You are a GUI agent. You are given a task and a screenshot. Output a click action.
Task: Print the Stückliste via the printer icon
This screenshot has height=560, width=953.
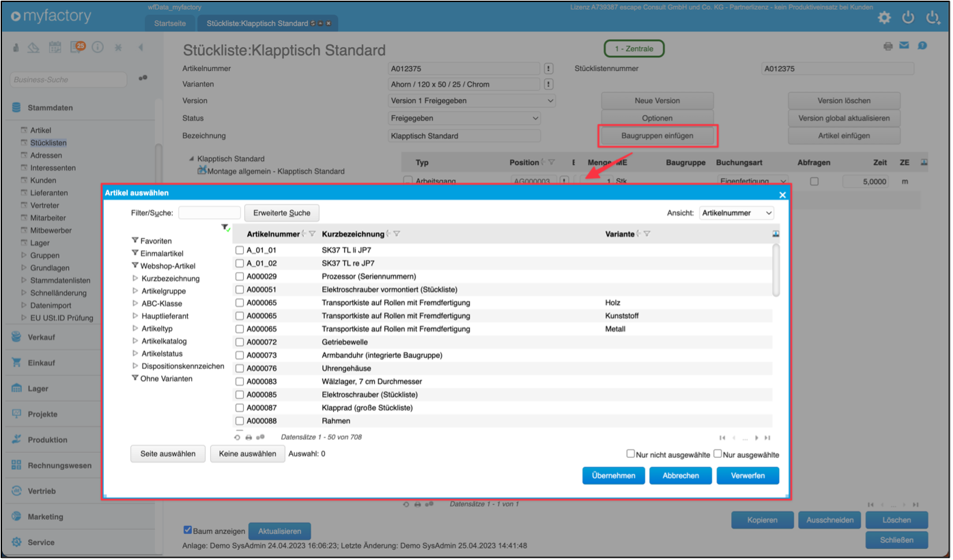click(887, 46)
